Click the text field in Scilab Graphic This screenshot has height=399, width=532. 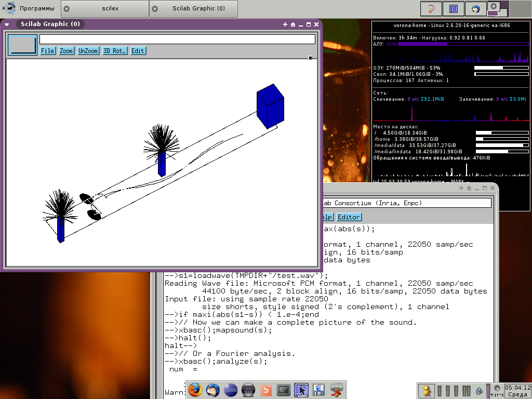pos(177,39)
